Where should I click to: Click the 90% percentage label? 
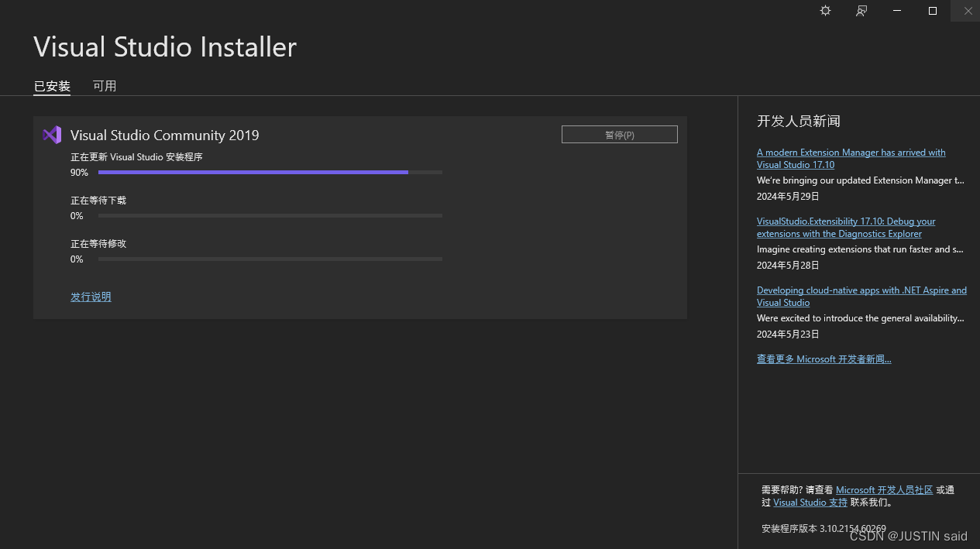[x=79, y=173]
